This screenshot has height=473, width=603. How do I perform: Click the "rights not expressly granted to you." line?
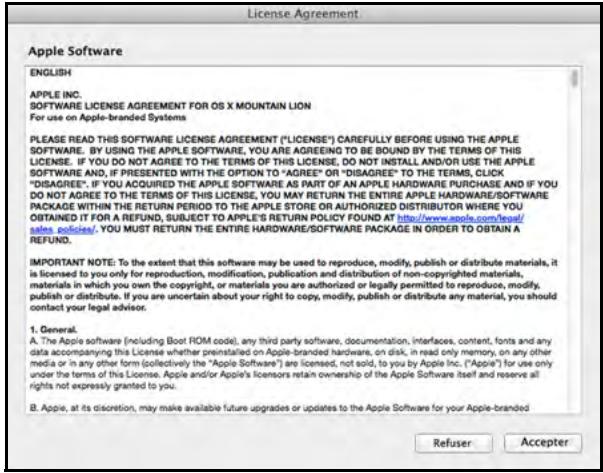tap(103, 386)
